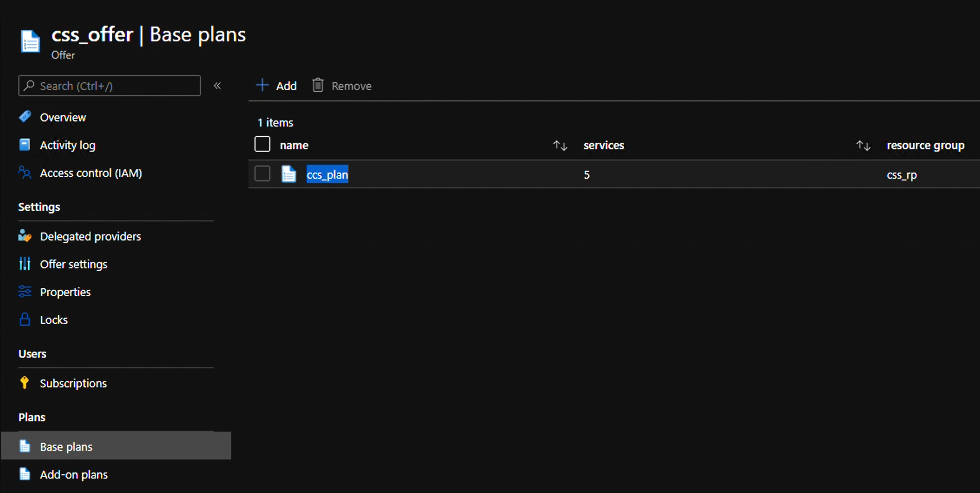The height and width of the screenshot is (493, 980).
Task: Select the Offer settings icon
Action: coord(25,264)
